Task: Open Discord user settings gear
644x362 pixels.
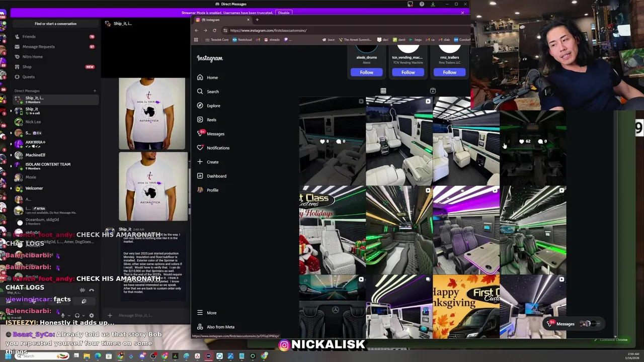Action: tap(91, 316)
